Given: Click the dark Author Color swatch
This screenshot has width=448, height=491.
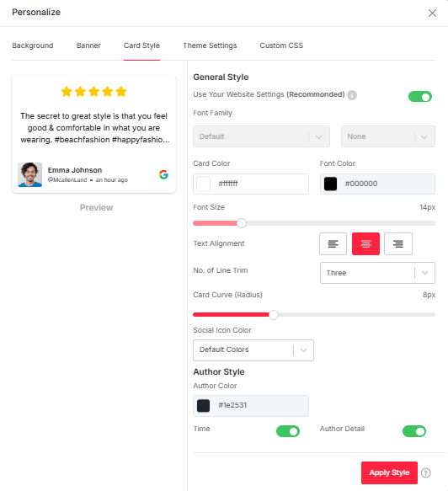Looking at the screenshot, I should [203, 405].
